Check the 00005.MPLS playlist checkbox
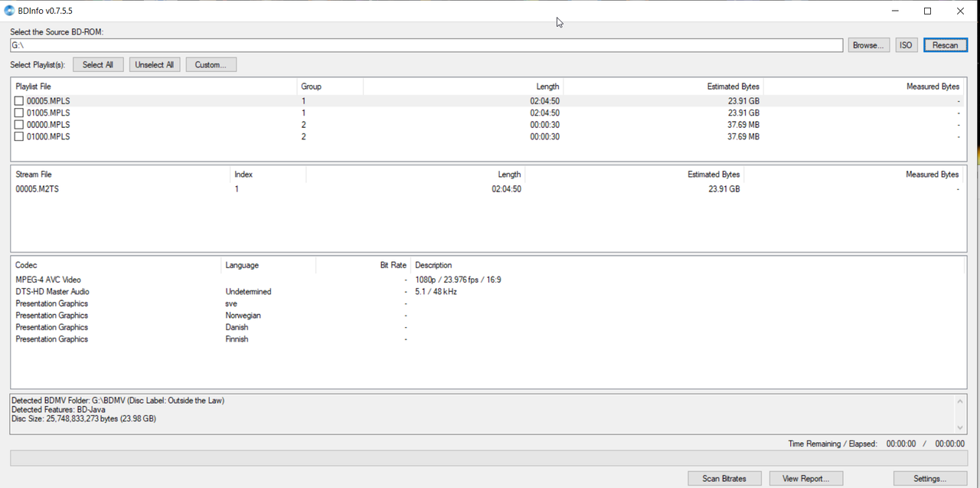Viewport: 980px width, 488px height. click(19, 101)
